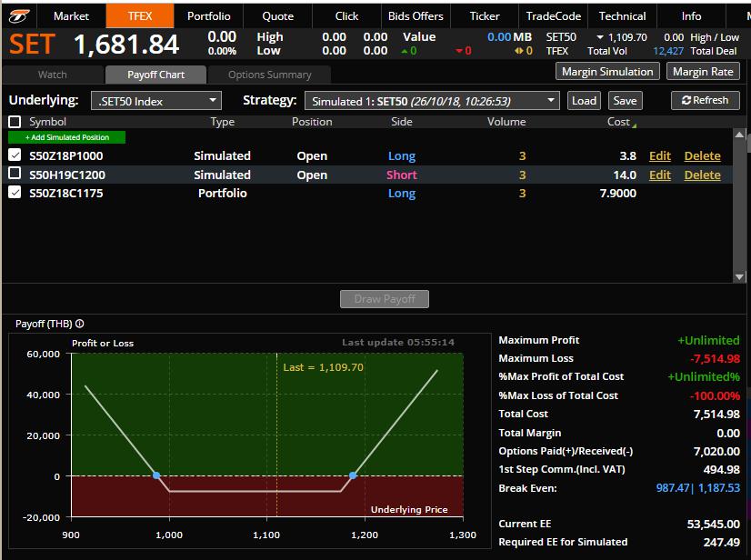This screenshot has width=751, height=560.
Task: Go to the Click menu tab
Action: pyautogui.click(x=346, y=16)
